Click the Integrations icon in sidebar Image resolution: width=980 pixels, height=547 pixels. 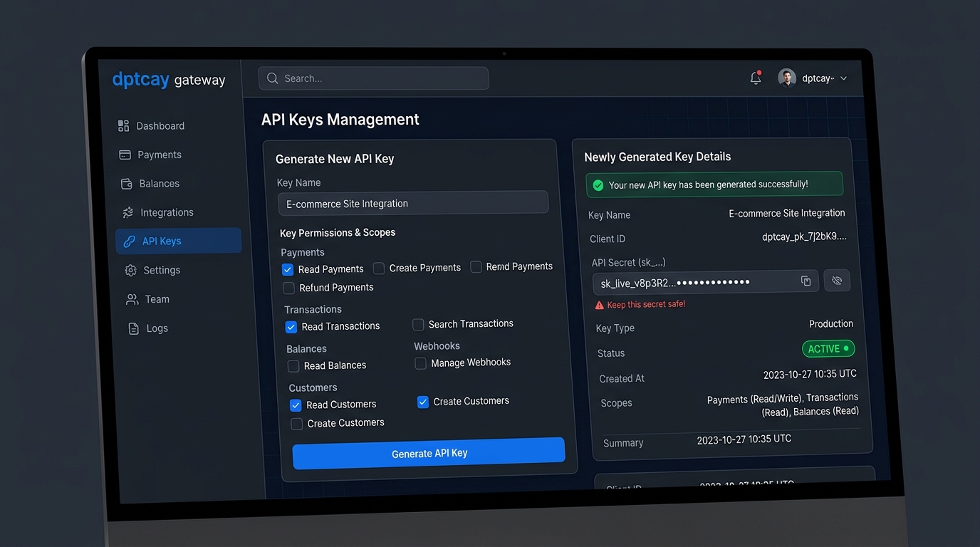click(x=127, y=212)
